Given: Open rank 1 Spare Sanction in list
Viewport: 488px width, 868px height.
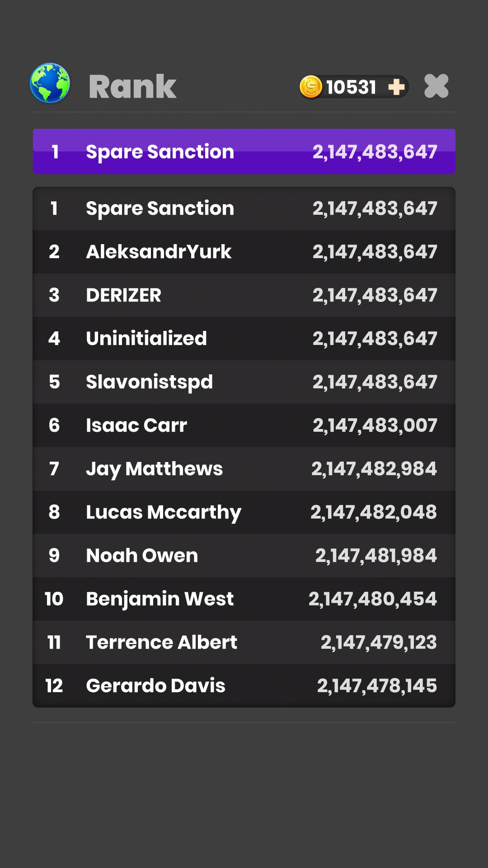Looking at the screenshot, I should point(244,208).
